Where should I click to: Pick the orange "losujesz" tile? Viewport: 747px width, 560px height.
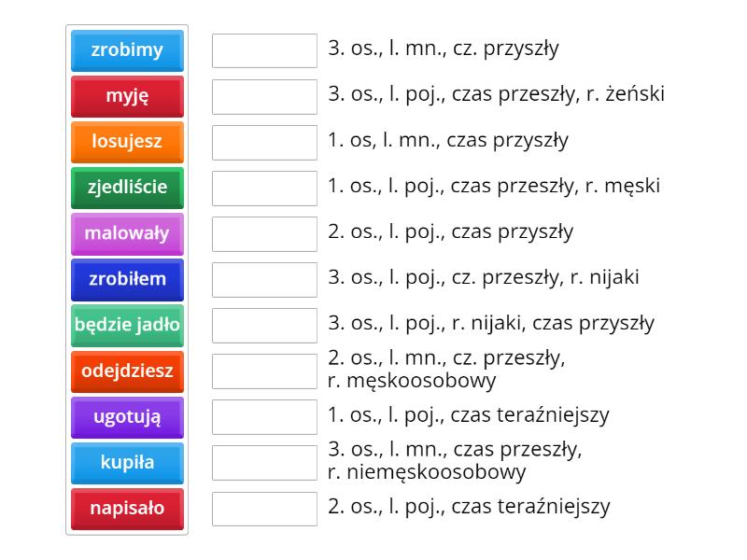tap(127, 142)
